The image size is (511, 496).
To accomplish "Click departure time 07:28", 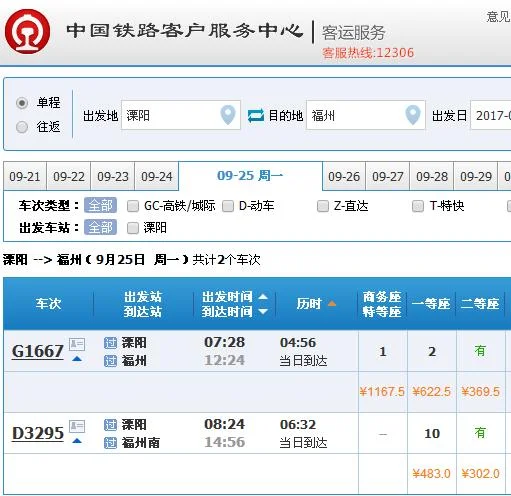I will 224,342.
